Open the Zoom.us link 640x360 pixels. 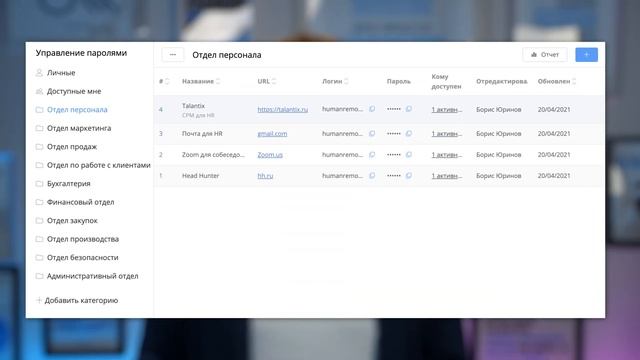coord(270,155)
